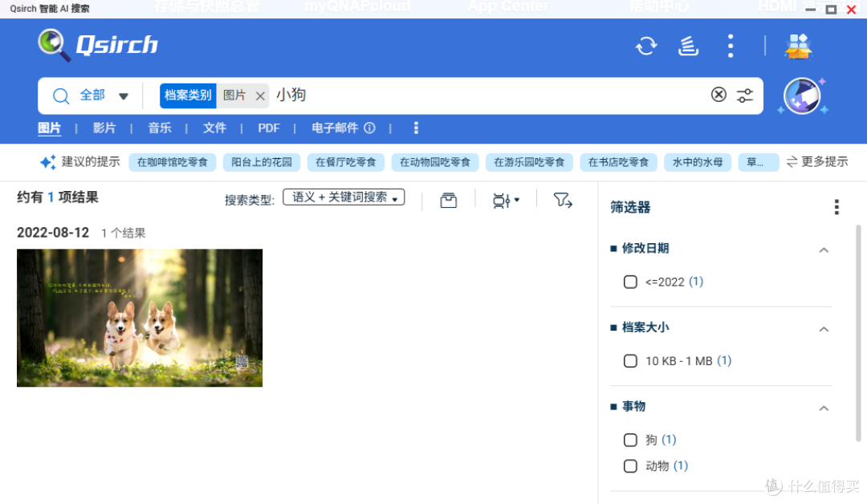Viewport: 867px width, 504px height.
Task: Select the 在动物园吃零食 prompt suggestion
Action: 434,162
